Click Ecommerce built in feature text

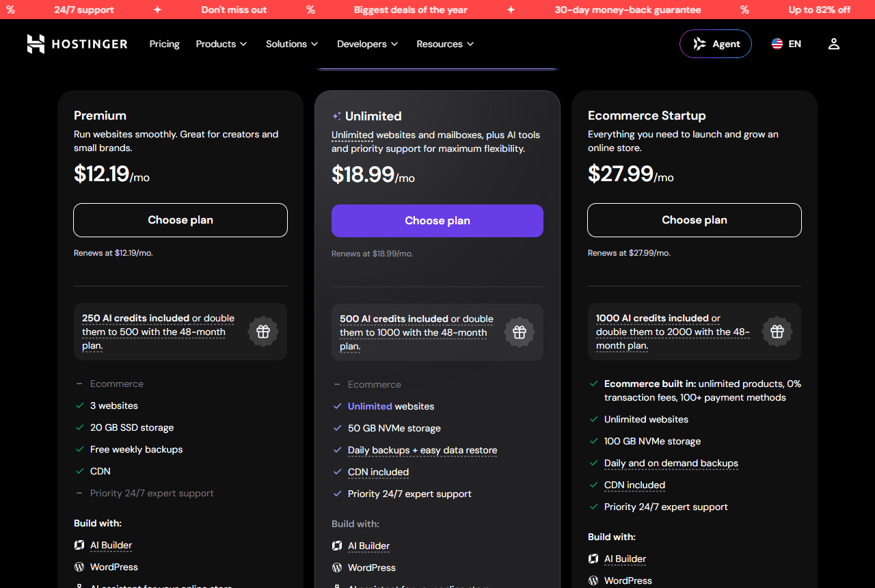pyautogui.click(x=703, y=390)
